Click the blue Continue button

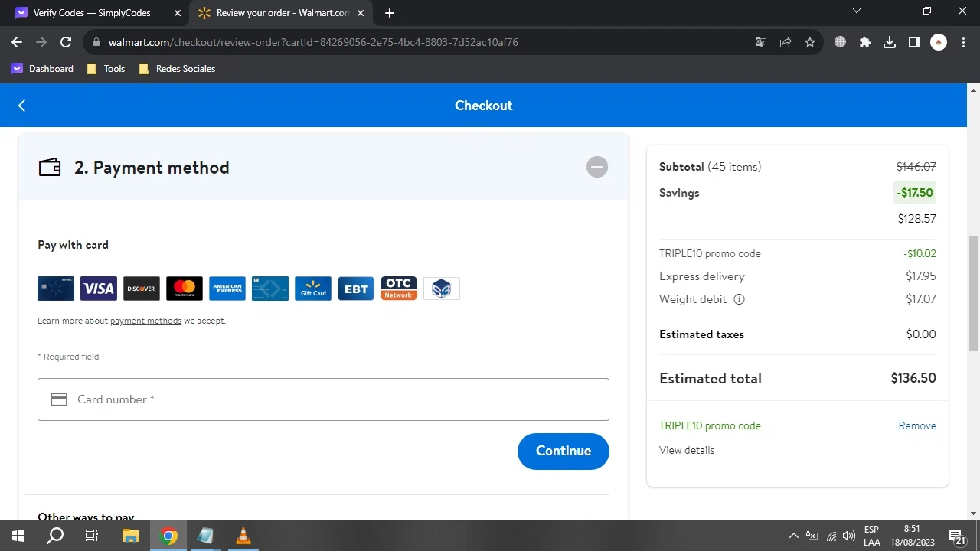[x=563, y=451]
